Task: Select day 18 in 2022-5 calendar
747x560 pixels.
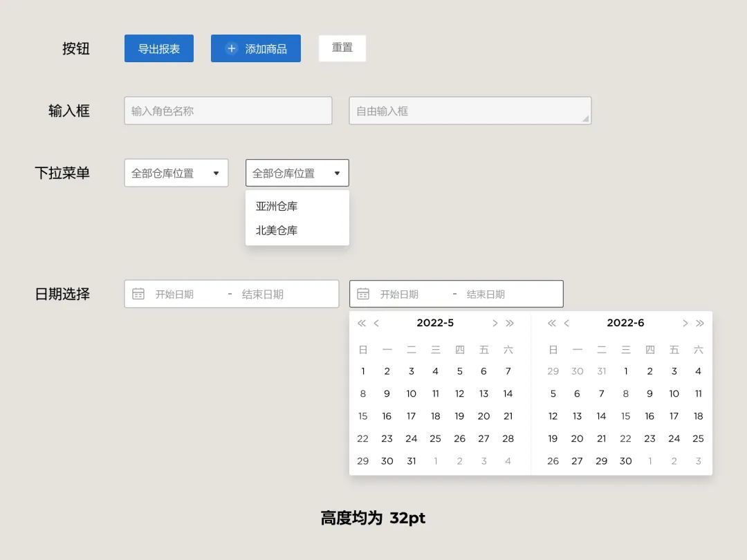Action: (x=436, y=416)
